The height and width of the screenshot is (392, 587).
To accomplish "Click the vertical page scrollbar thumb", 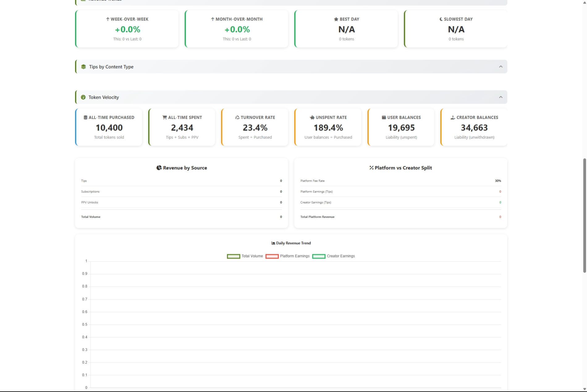I will pyautogui.click(x=584, y=215).
